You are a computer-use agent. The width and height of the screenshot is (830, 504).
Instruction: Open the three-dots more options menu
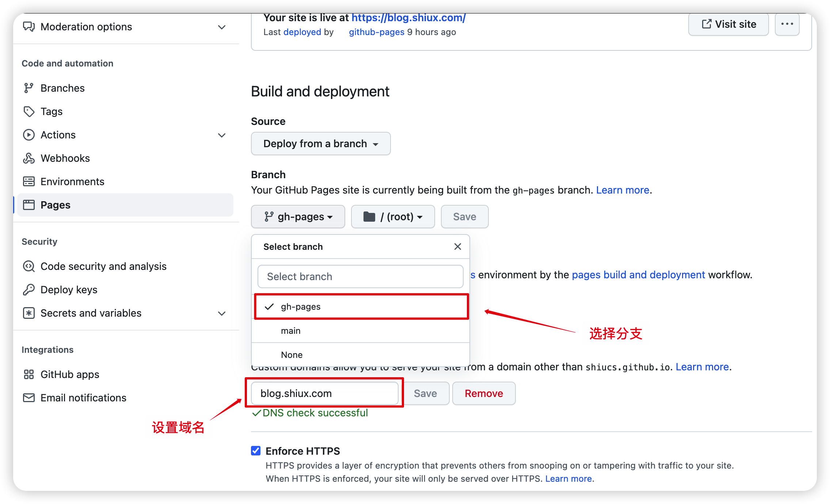coord(787,24)
